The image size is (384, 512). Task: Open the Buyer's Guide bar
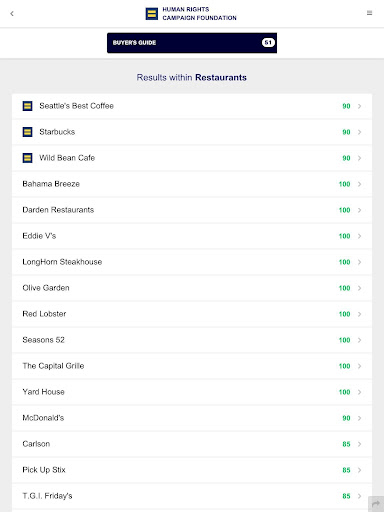[x=192, y=43]
